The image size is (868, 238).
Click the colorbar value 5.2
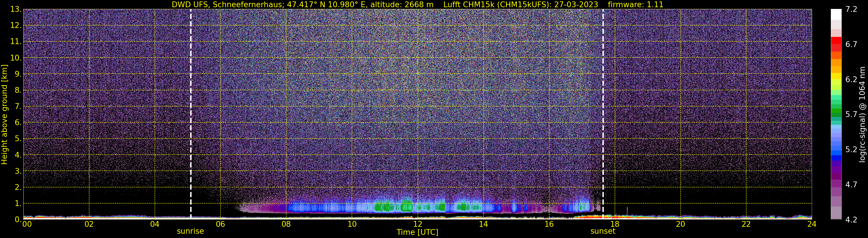851,150
